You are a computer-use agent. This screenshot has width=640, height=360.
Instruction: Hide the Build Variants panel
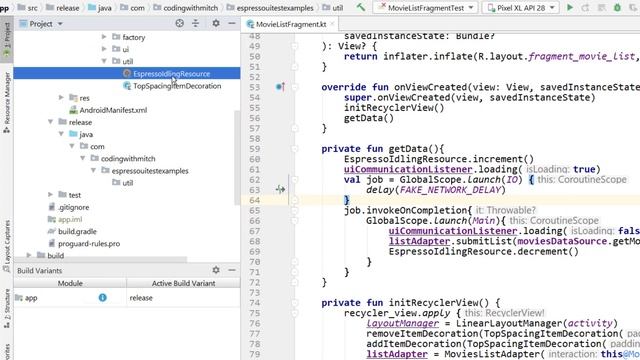[x=232, y=270]
